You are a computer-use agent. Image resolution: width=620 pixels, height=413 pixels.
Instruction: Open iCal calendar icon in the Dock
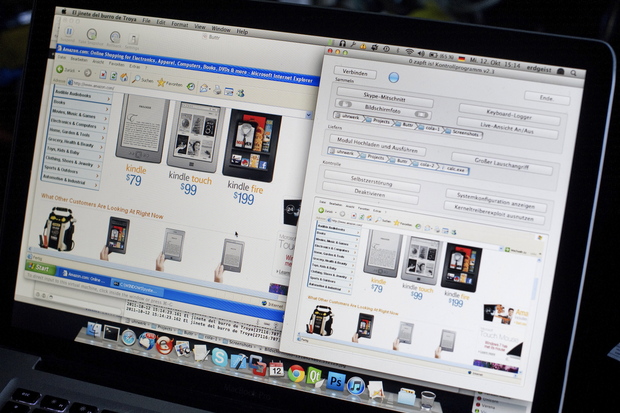click(x=276, y=369)
